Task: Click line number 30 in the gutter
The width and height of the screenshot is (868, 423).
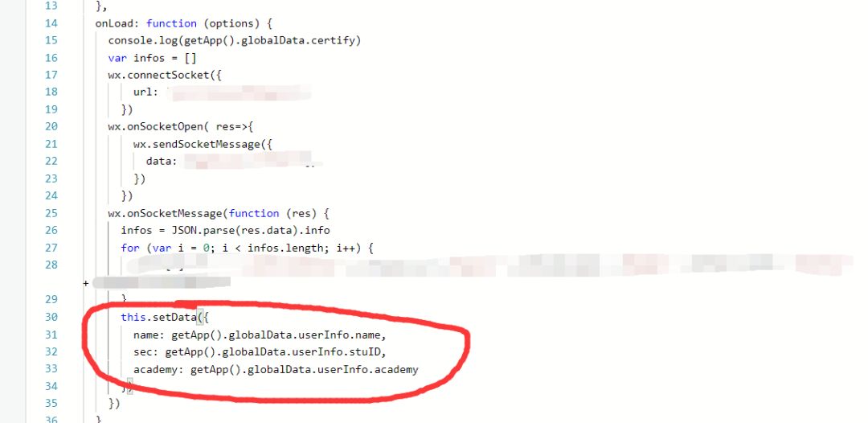Action: tap(51, 317)
